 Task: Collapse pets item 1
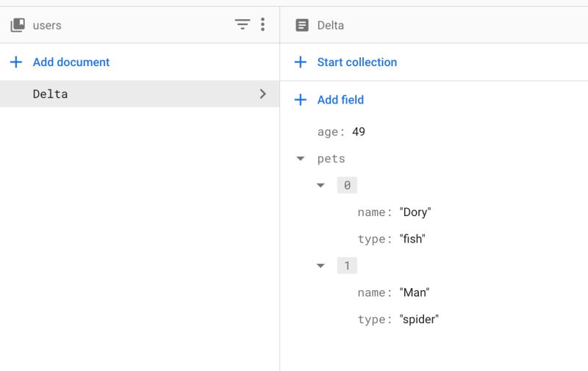320,266
